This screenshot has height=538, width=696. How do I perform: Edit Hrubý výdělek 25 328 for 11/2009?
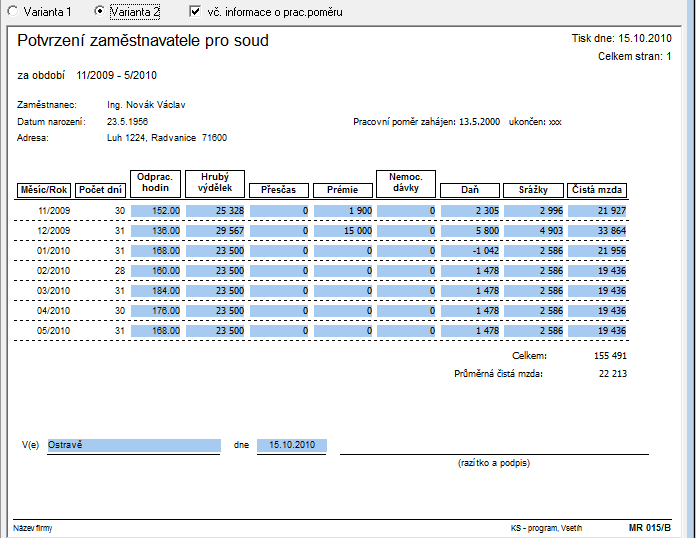point(215,211)
